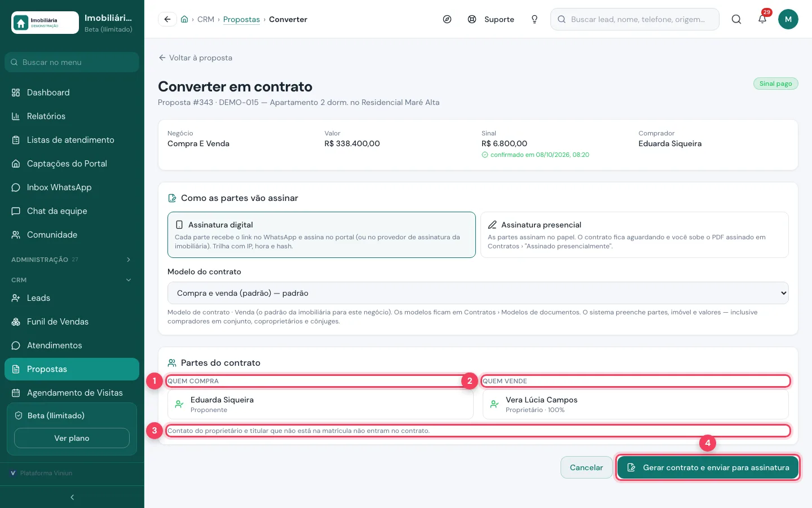Screen dimensions: 812x508
Task: Click the magnifier search button in top bar
Action: point(736,19)
